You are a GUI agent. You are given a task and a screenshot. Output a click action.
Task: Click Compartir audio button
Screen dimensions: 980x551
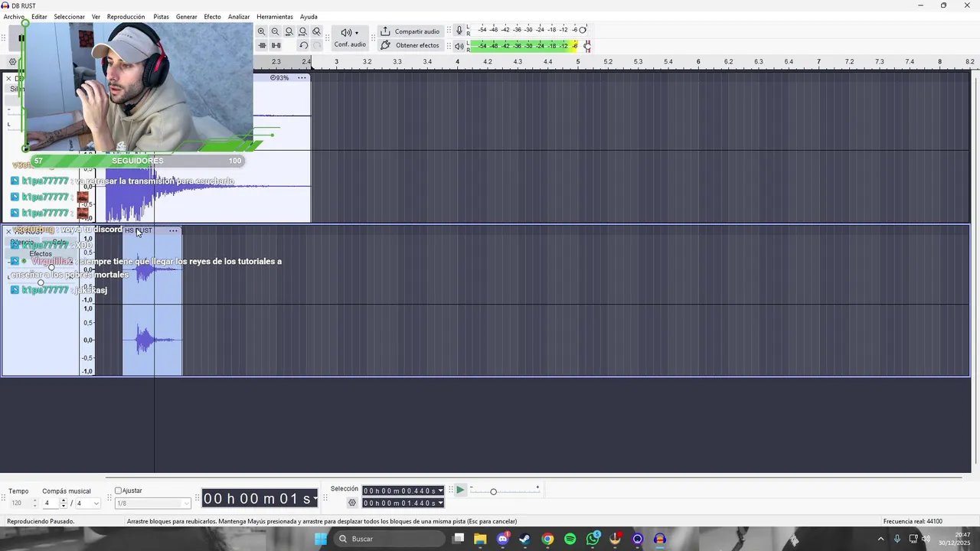coord(410,31)
